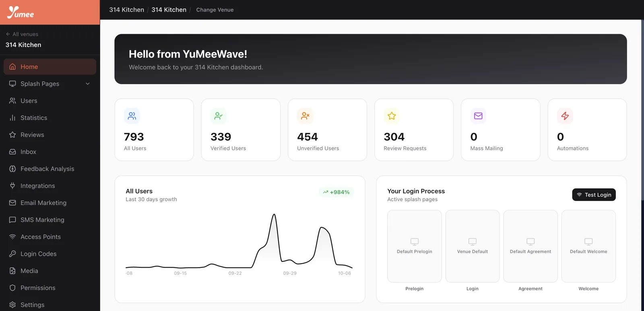Click the Media file icon
Image resolution: width=644 pixels, height=311 pixels.
pyautogui.click(x=12, y=271)
